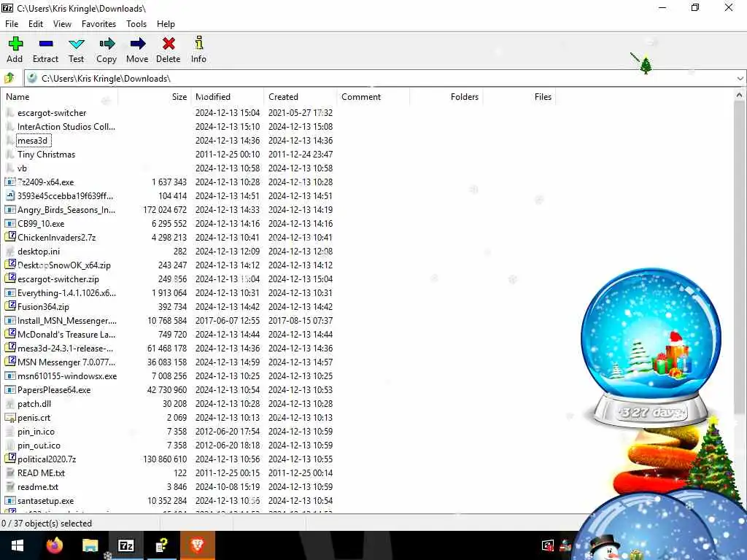Open the Brave browser taskbar icon
The height and width of the screenshot is (560, 747).
197,545
